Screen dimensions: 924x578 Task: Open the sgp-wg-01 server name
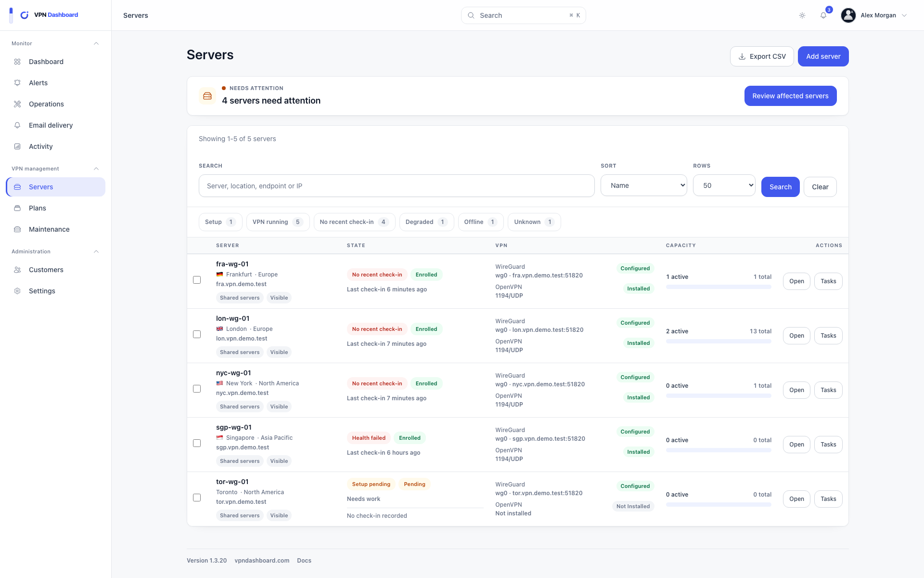click(x=234, y=427)
